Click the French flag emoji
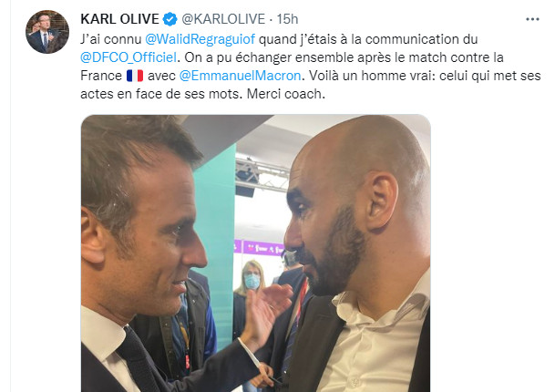Viewport: 555px width, 392px height. (x=135, y=76)
